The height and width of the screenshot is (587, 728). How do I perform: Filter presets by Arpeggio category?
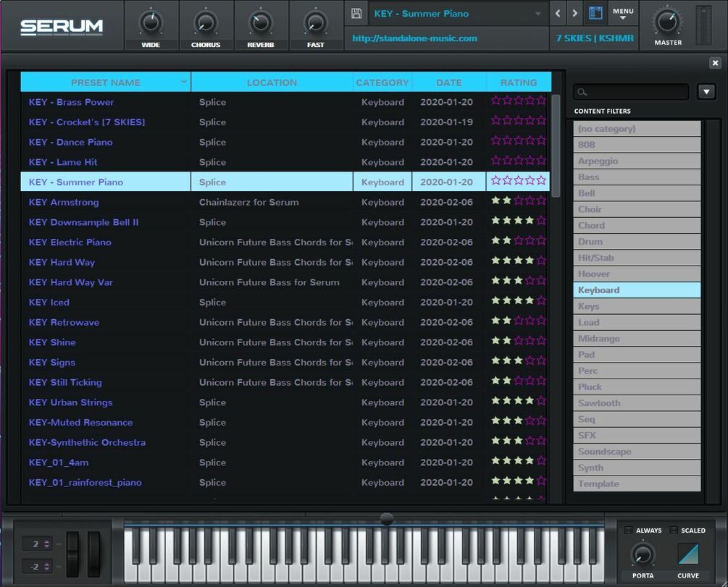pos(637,161)
